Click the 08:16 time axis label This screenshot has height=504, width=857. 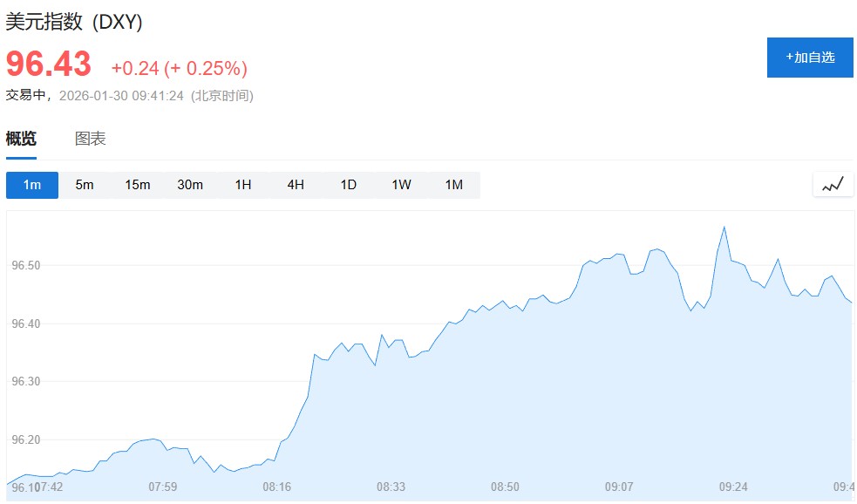[x=276, y=487]
